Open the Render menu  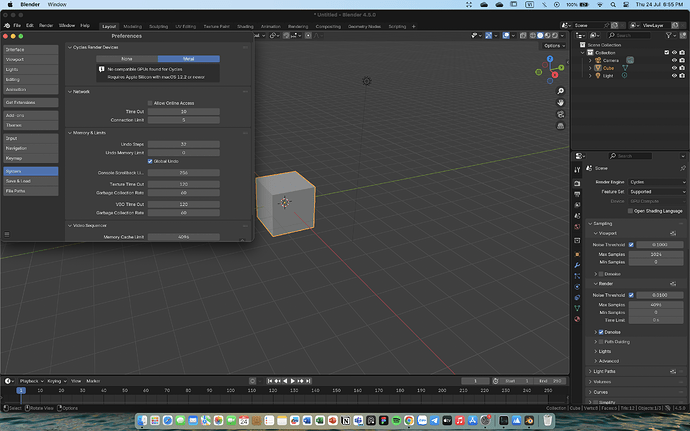coord(46,26)
